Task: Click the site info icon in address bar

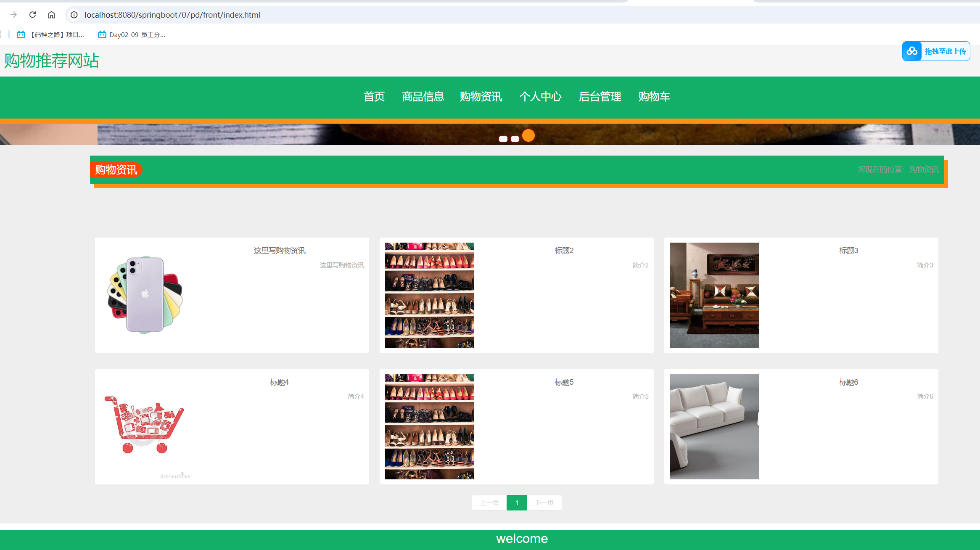Action: coord(74,15)
